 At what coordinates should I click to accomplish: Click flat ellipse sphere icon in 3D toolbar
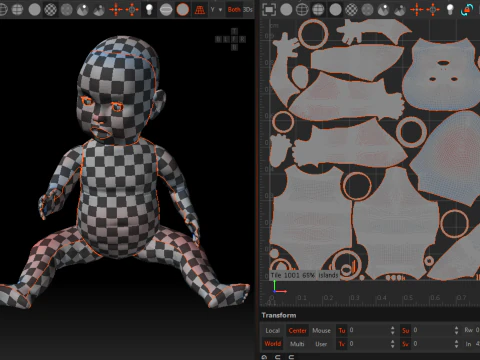[x=166, y=10]
